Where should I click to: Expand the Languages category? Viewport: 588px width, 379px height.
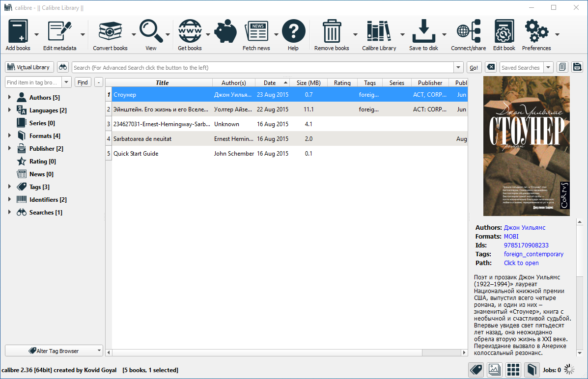[x=9, y=110]
